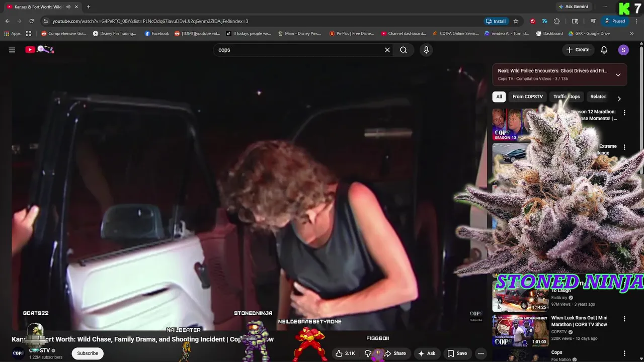This screenshot has width=644, height=362.
Task: Open the CDTFA Online Servic... bookmark
Action: click(455, 34)
